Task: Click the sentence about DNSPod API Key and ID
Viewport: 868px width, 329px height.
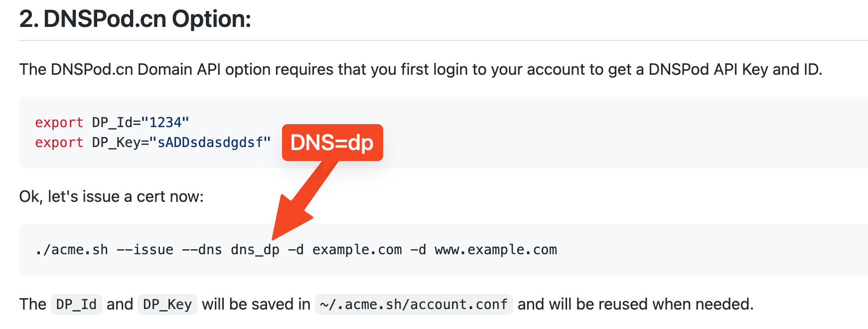Action: pyautogui.click(x=421, y=69)
